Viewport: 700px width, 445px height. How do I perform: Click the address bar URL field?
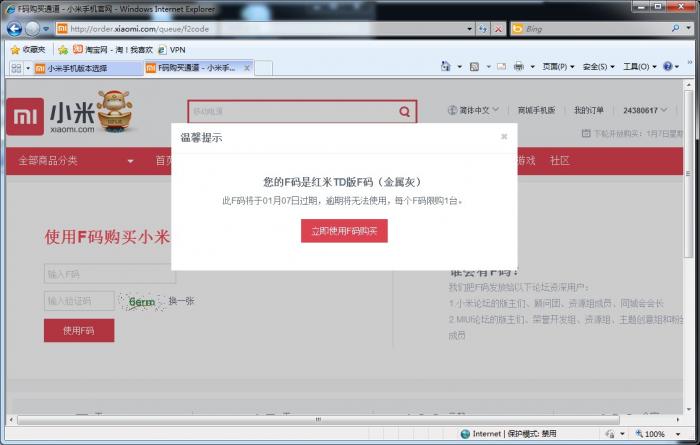[265, 29]
